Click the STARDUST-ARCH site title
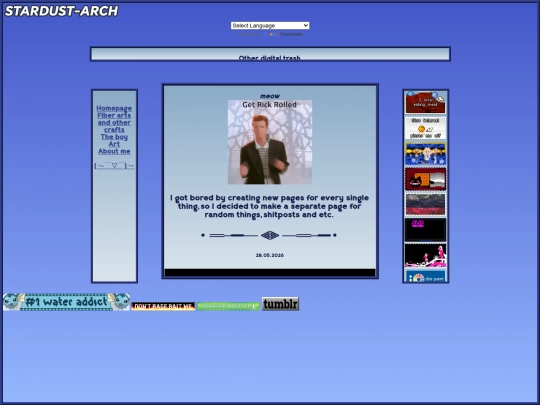This screenshot has width=540, height=405. tap(61, 11)
